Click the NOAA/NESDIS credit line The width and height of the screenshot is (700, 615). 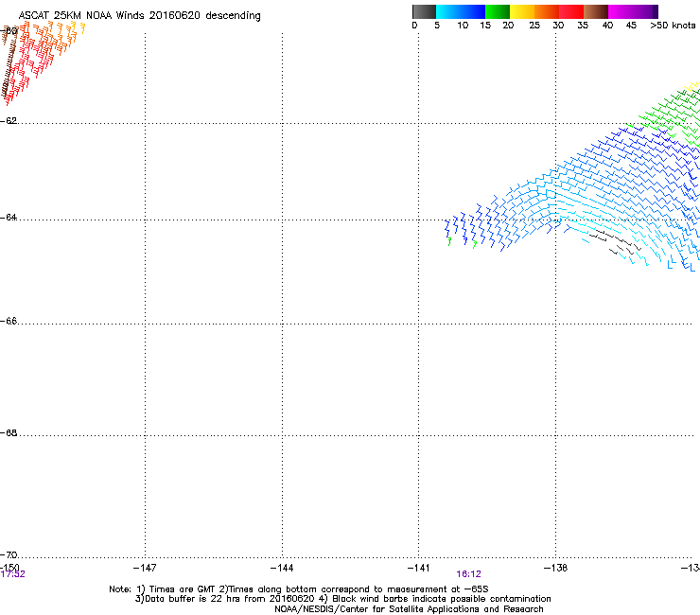point(409,609)
